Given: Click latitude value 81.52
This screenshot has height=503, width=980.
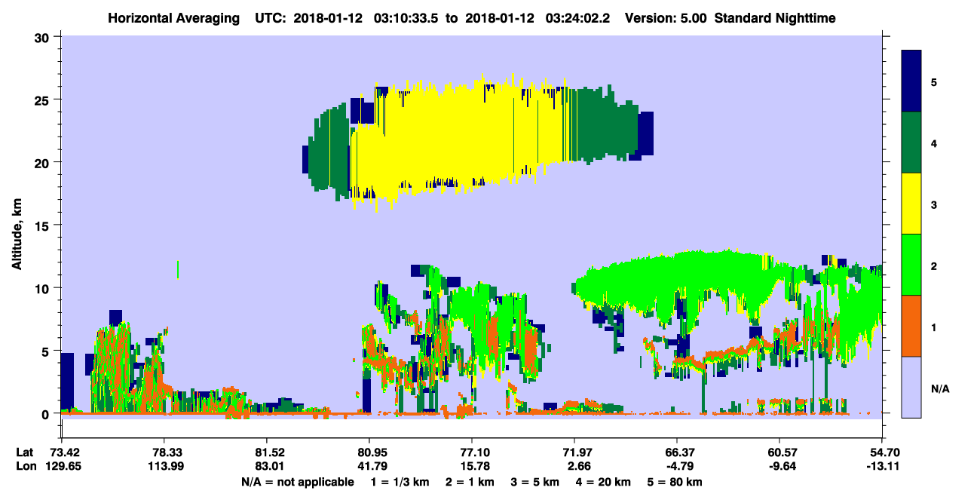Looking at the screenshot, I should [266, 452].
